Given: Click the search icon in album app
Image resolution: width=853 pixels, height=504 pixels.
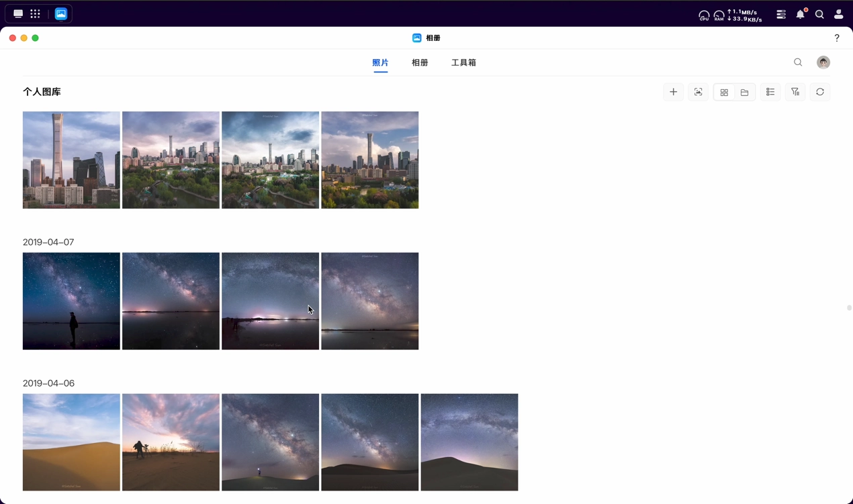Looking at the screenshot, I should 798,62.
